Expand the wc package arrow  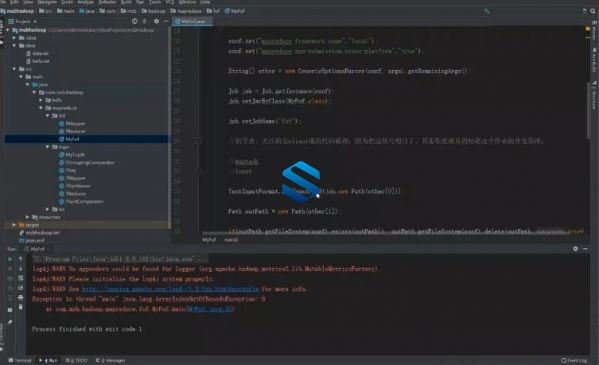(x=47, y=209)
